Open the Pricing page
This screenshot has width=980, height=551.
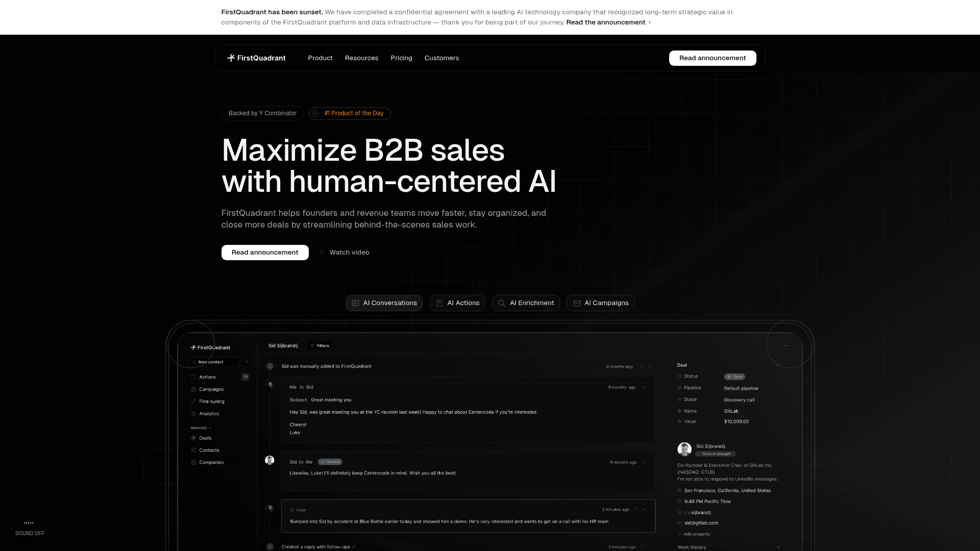click(401, 58)
